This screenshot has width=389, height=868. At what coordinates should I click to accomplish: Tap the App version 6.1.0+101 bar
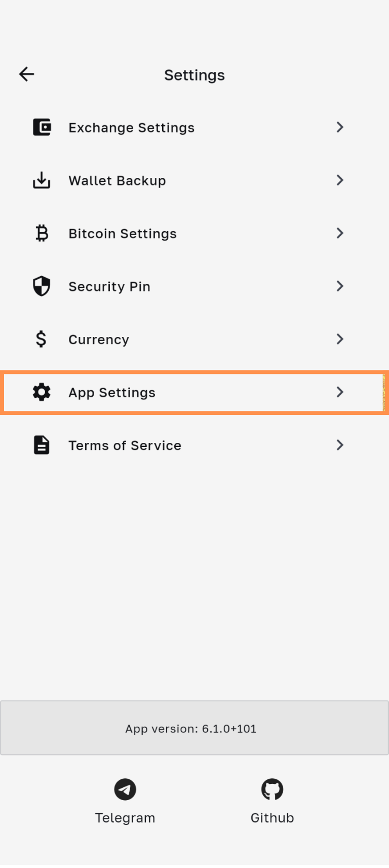194,728
